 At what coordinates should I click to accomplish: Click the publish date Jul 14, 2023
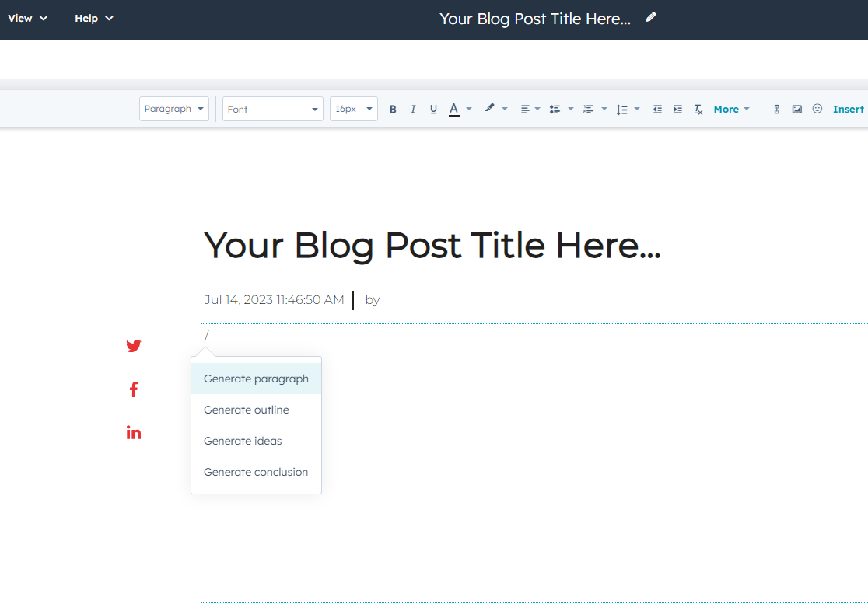pos(274,300)
